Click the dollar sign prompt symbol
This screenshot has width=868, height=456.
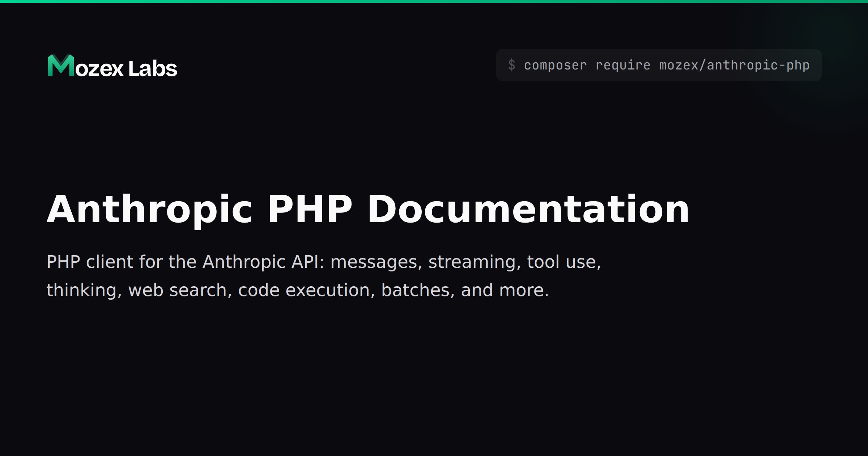pos(511,65)
